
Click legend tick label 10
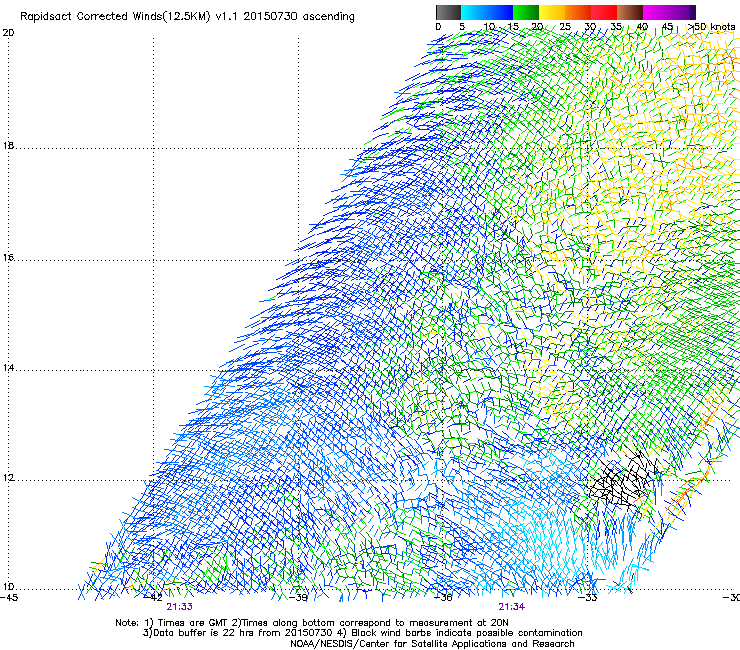click(489, 27)
